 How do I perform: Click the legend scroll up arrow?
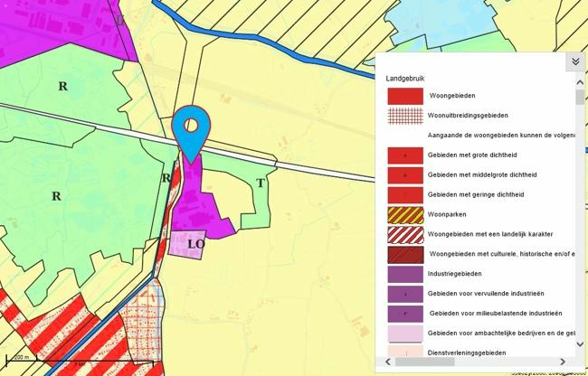point(580,82)
